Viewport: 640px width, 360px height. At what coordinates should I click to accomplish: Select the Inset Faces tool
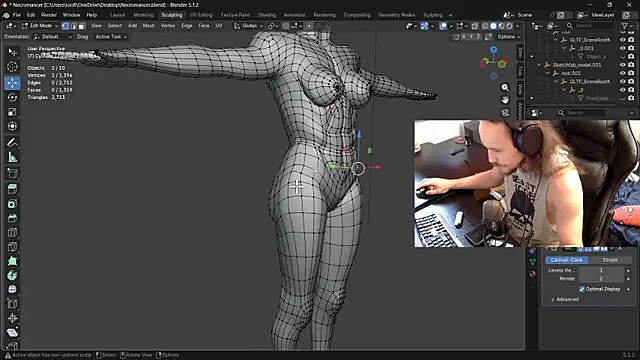(x=12, y=203)
